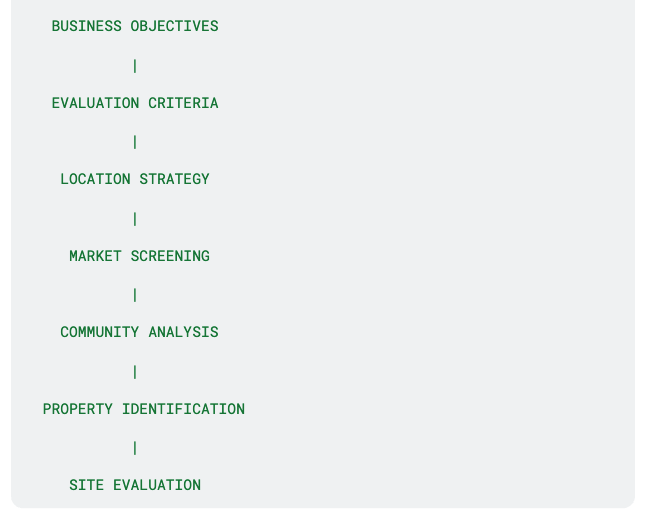Click the word SITE in the last line
Image resolution: width=651 pixels, height=518 pixels.
(x=86, y=485)
